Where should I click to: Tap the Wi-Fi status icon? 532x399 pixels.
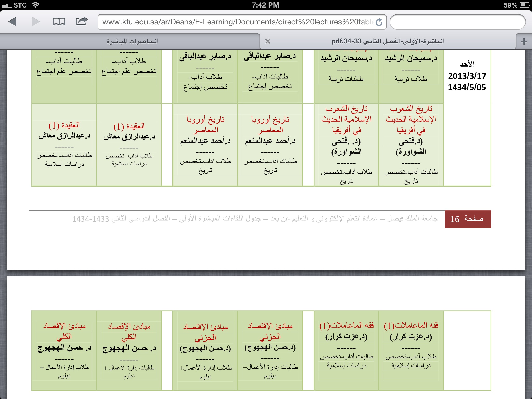(x=35, y=5)
